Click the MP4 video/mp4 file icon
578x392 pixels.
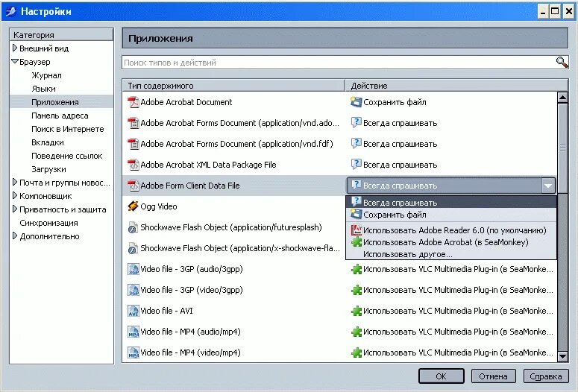[x=133, y=353]
